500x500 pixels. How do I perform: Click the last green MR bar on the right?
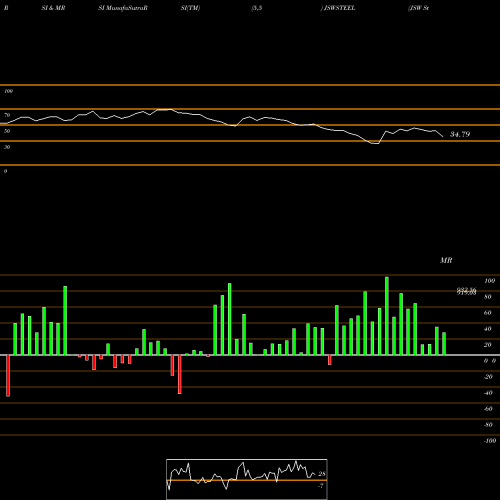[444, 344]
